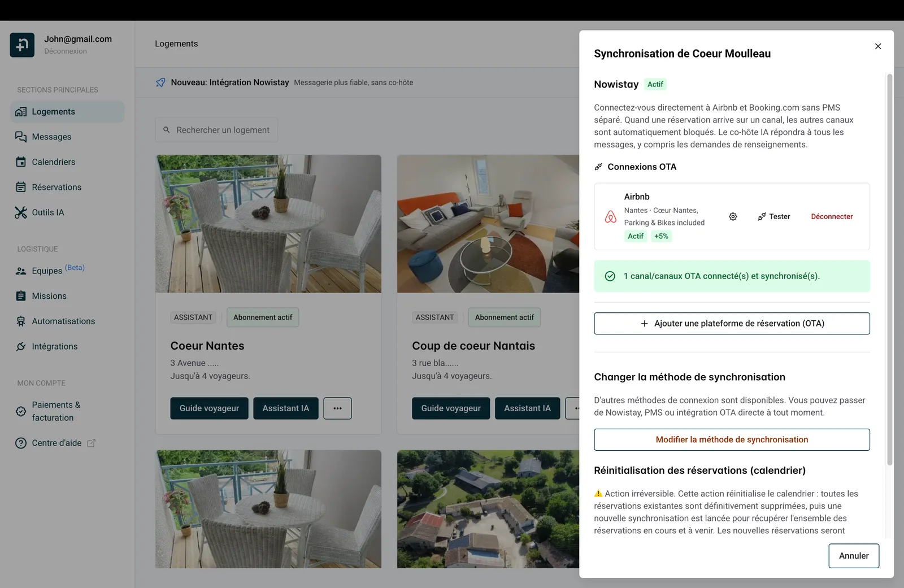Click the Outils IA scissors icon
The height and width of the screenshot is (588, 904).
click(21, 212)
